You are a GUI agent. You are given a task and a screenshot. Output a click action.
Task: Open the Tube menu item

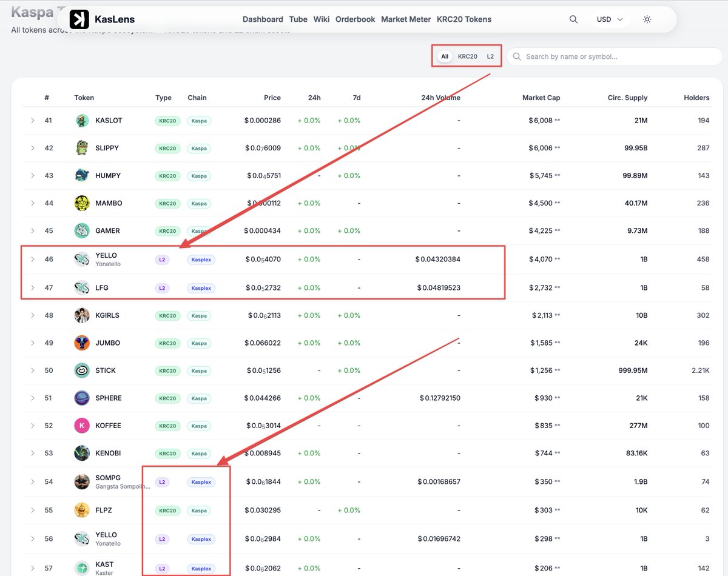point(298,19)
